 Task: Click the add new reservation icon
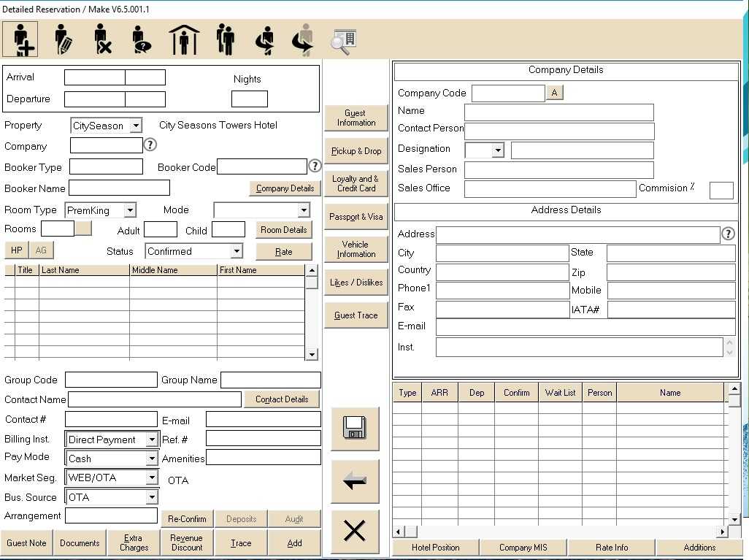(x=20, y=39)
